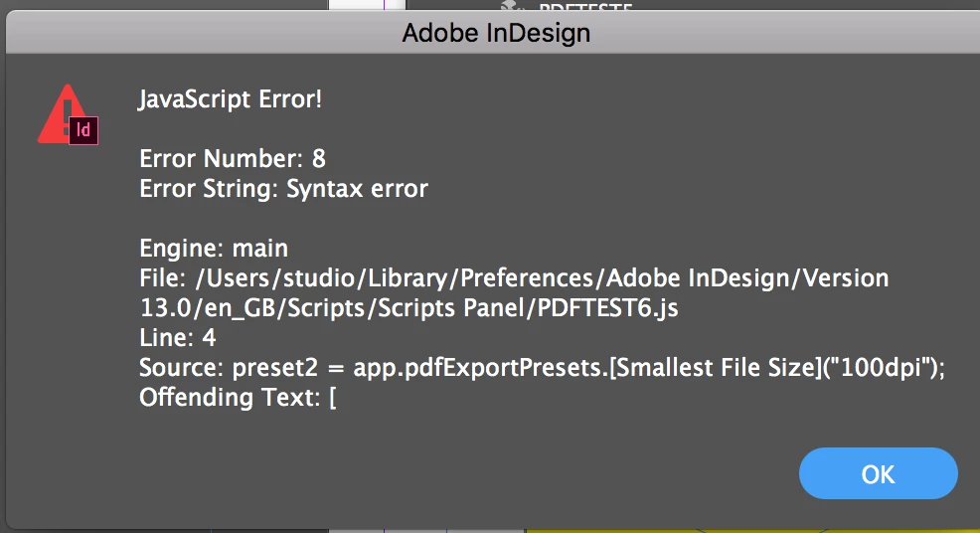Click the document icon beside PDFTEST title

pyautogui.click(x=512, y=6)
